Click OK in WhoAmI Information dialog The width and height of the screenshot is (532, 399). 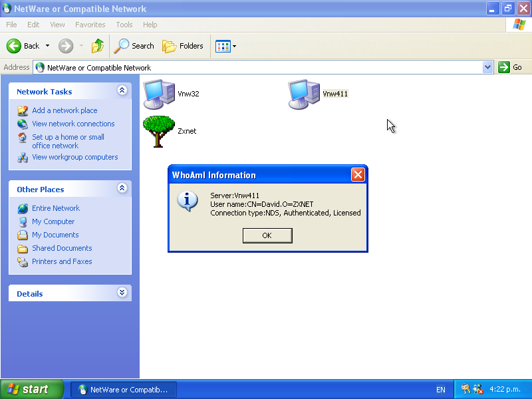tap(267, 235)
